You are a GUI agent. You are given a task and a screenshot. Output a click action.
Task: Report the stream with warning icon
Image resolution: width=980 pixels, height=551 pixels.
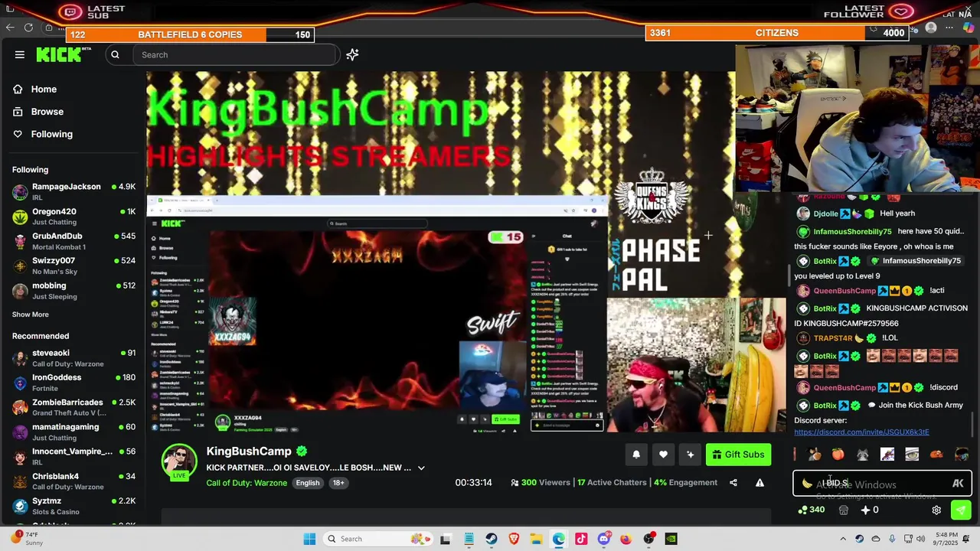click(x=759, y=483)
